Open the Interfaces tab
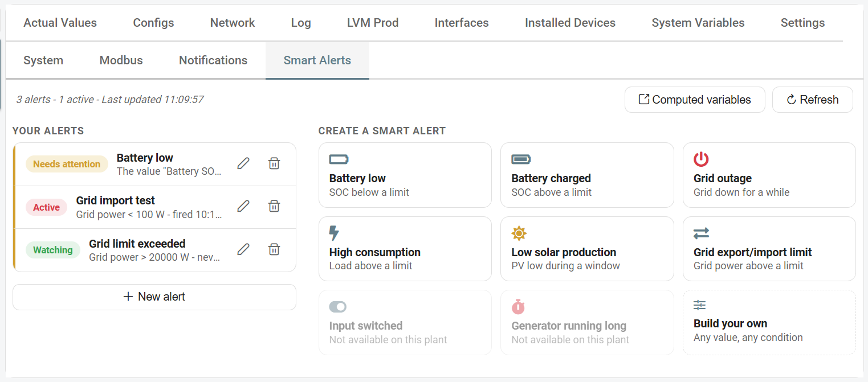Screen dimensions: 868x382 (462, 23)
